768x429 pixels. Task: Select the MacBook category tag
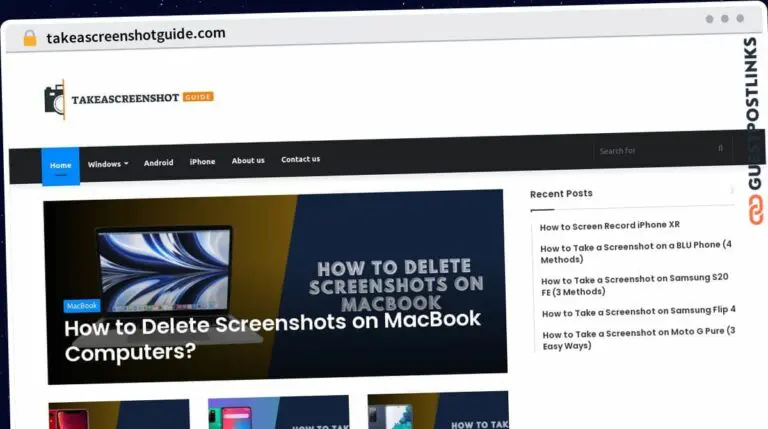tap(82, 305)
